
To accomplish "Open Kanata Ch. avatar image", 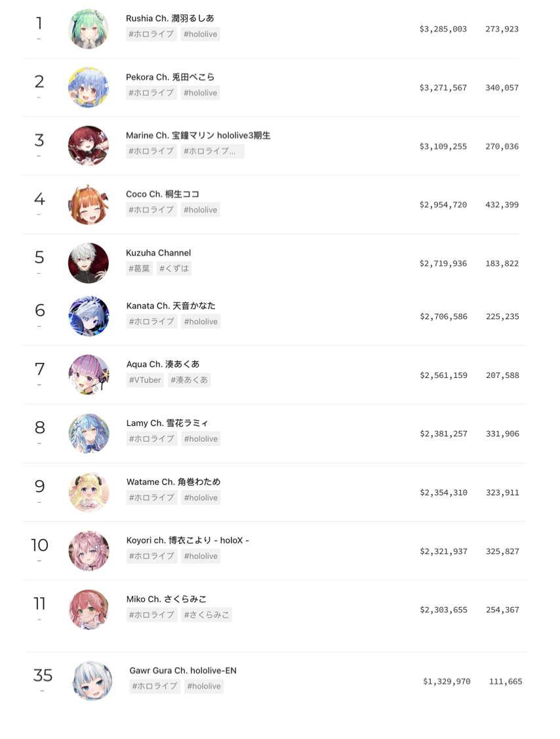I will click(89, 316).
